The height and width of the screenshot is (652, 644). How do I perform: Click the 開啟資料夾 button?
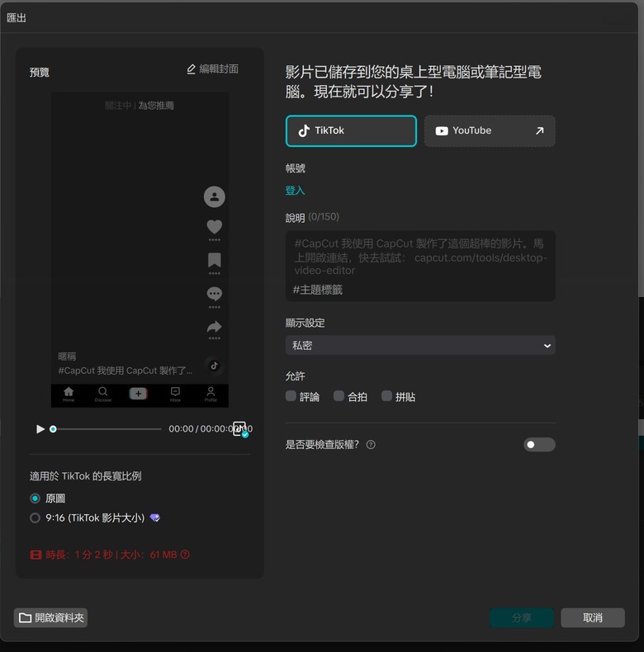pyautogui.click(x=50, y=617)
